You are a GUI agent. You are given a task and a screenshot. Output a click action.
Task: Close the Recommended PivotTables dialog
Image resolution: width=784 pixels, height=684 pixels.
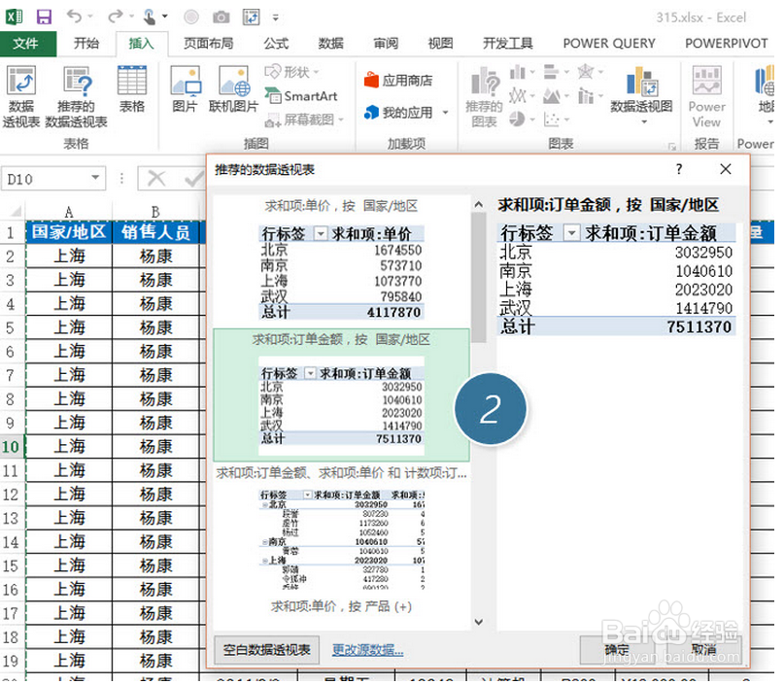(726, 169)
